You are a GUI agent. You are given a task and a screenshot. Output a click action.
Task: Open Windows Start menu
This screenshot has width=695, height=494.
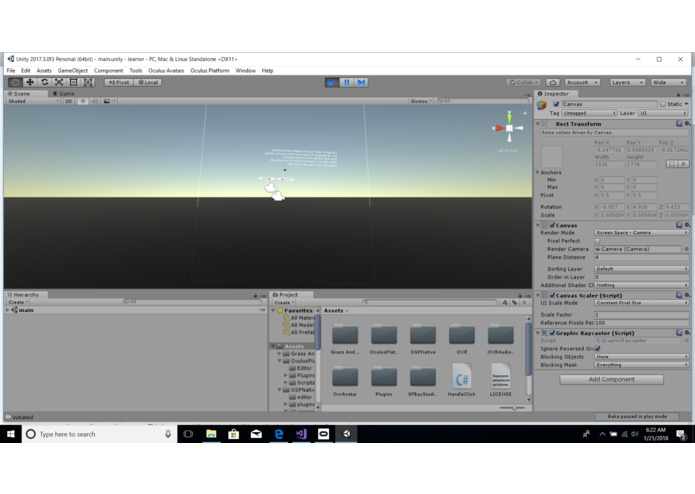(11, 434)
